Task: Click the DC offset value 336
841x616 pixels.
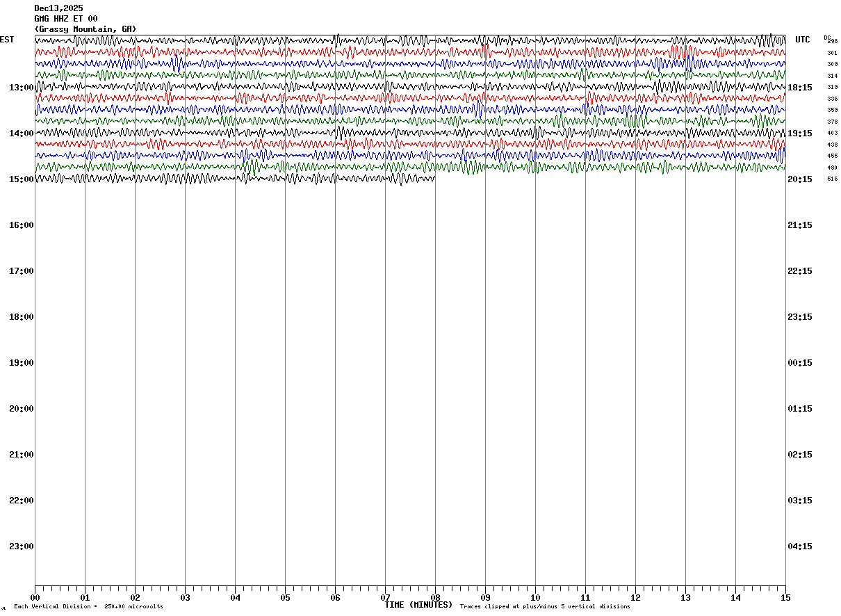Action: (x=832, y=99)
